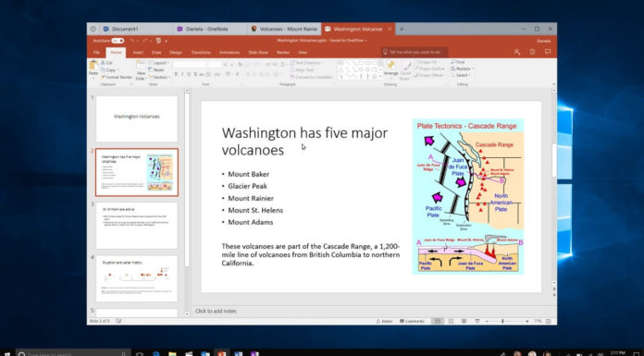Start Slide Show from status bar
The height and width of the screenshot is (356, 644).
(477, 322)
